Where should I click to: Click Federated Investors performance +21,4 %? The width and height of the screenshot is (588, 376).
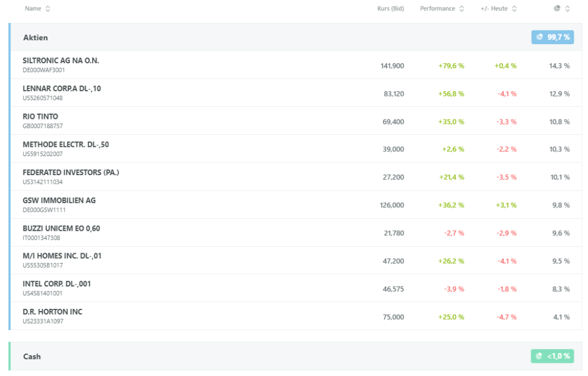(451, 177)
